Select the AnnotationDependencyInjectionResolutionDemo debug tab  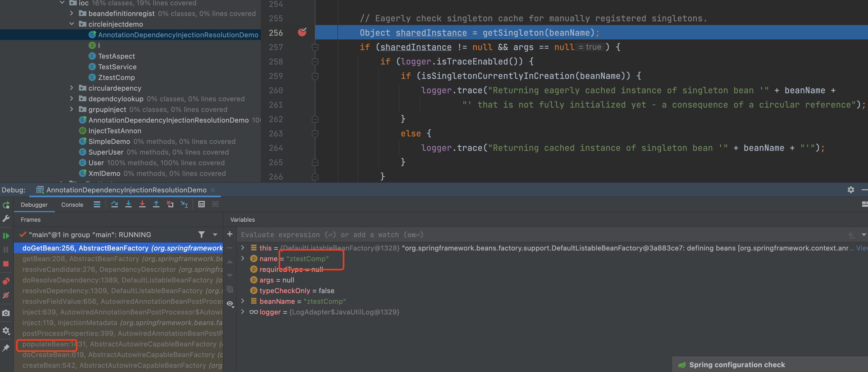pos(126,190)
